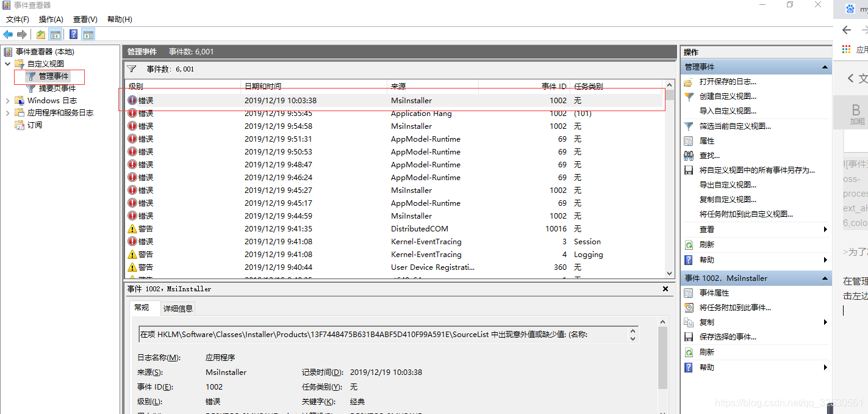Click the 将任务附加到此事件 clock icon
This screenshot has width=868, height=414.
click(689, 308)
